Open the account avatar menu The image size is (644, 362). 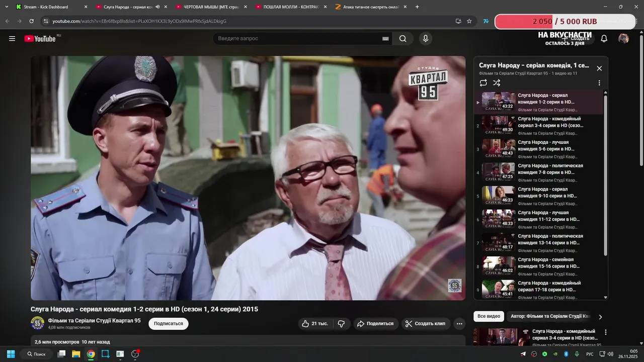623,39
